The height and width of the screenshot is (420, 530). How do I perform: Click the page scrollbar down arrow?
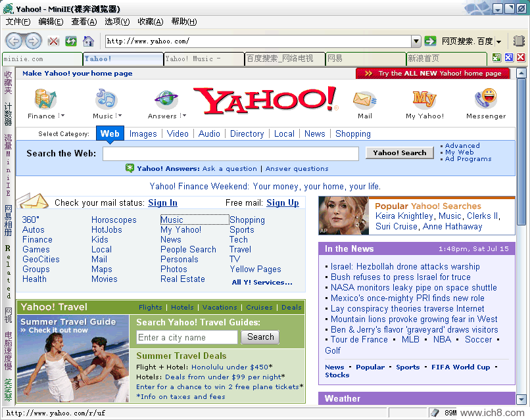pos(521,400)
